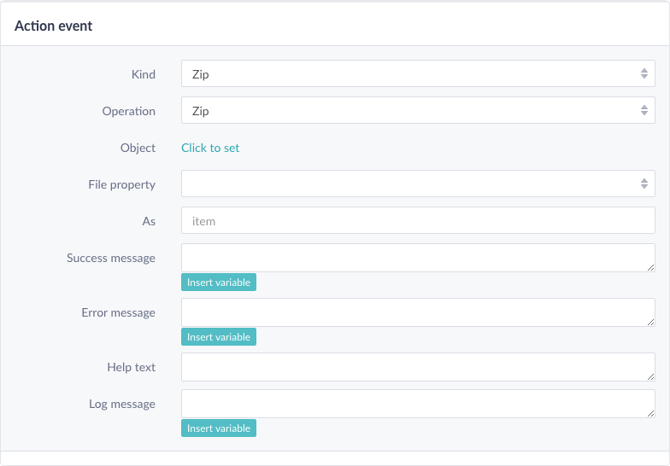Screen dimensions: 670x466
Task: Click into the Help text textarea
Action: click(x=418, y=367)
